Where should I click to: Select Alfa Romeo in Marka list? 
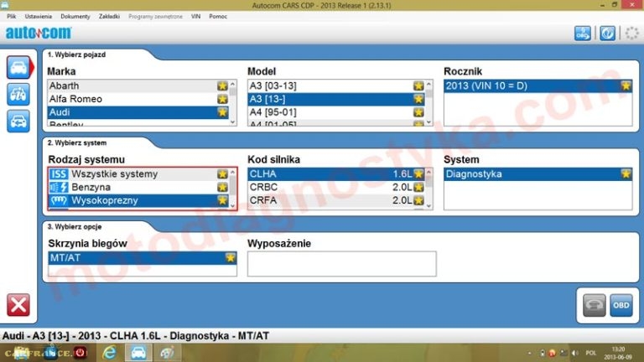[138, 99]
